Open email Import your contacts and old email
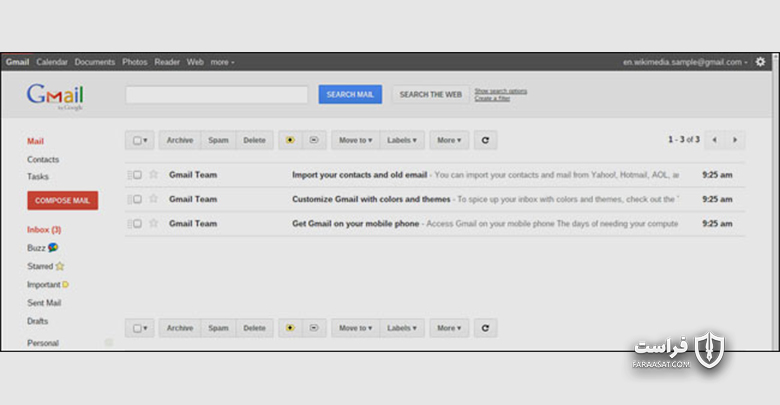This screenshot has width=780, height=405. (x=435, y=175)
